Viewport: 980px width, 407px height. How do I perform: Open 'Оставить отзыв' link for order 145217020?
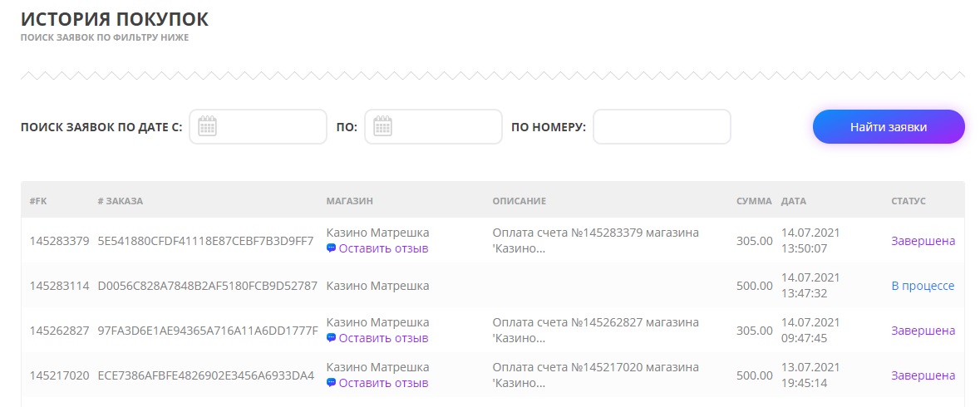(x=383, y=383)
